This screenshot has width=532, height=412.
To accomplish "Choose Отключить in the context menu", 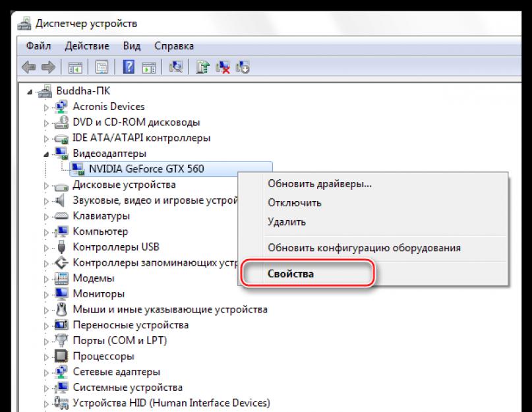I will point(373,203).
